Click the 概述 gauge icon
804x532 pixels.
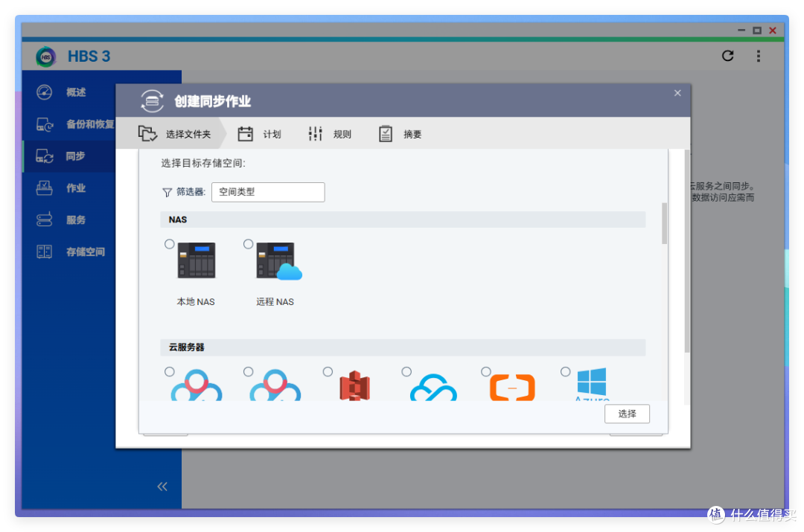(x=44, y=92)
